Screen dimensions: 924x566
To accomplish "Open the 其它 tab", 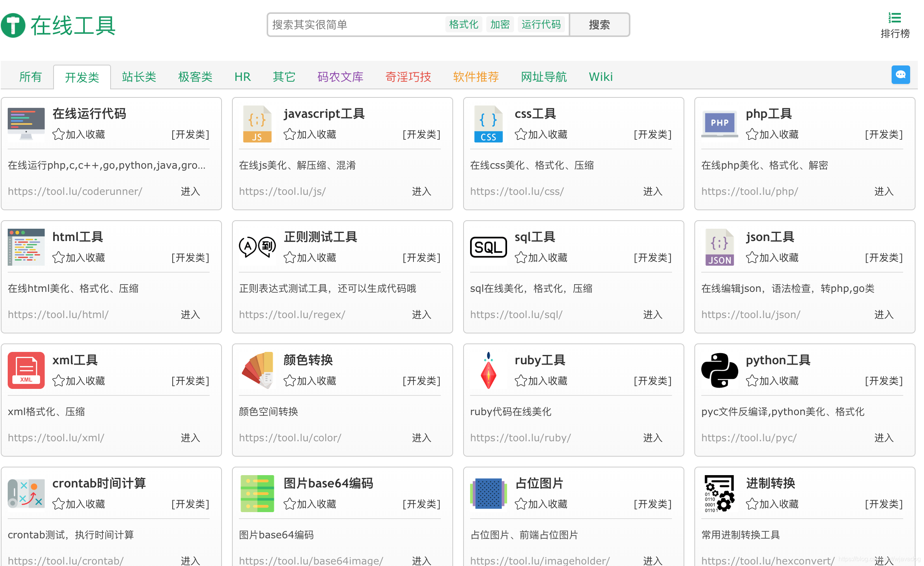I will coord(284,77).
